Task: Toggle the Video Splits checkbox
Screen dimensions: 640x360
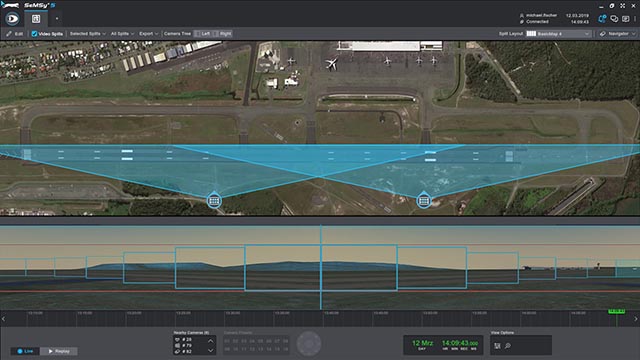Action: tap(34, 33)
